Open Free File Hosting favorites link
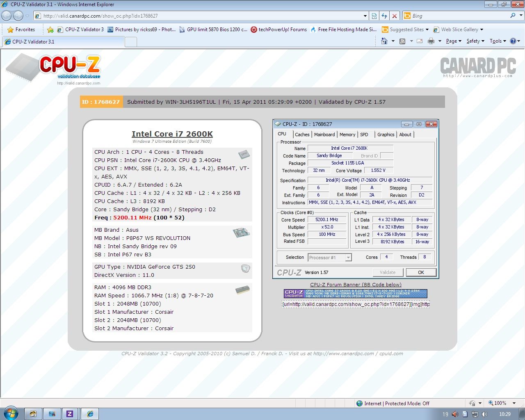Viewport: 525px width, 420px height. tap(343, 30)
